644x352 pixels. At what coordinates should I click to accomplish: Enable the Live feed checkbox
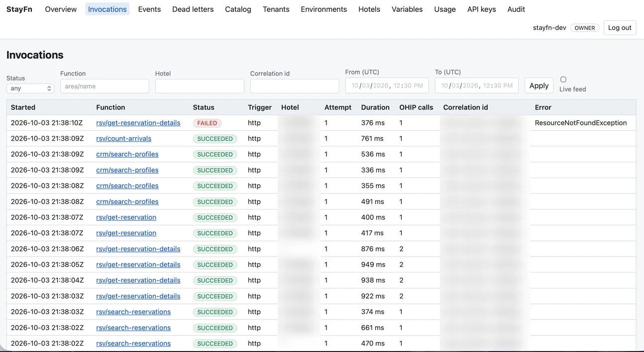coord(563,80)
